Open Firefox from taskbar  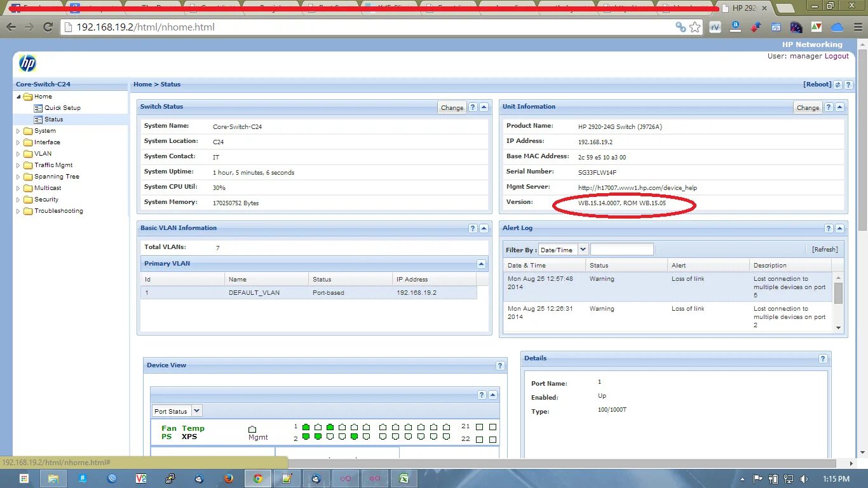229,478
